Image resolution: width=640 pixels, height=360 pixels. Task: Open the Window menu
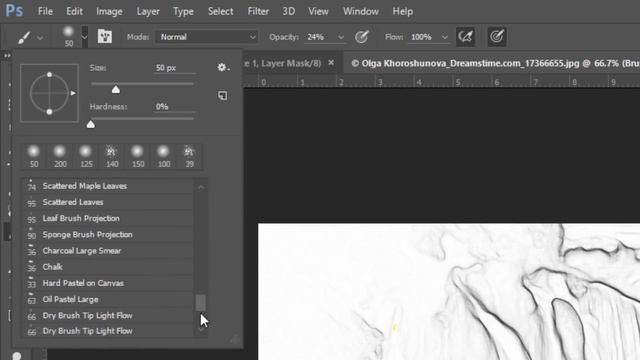coord(360,11)
